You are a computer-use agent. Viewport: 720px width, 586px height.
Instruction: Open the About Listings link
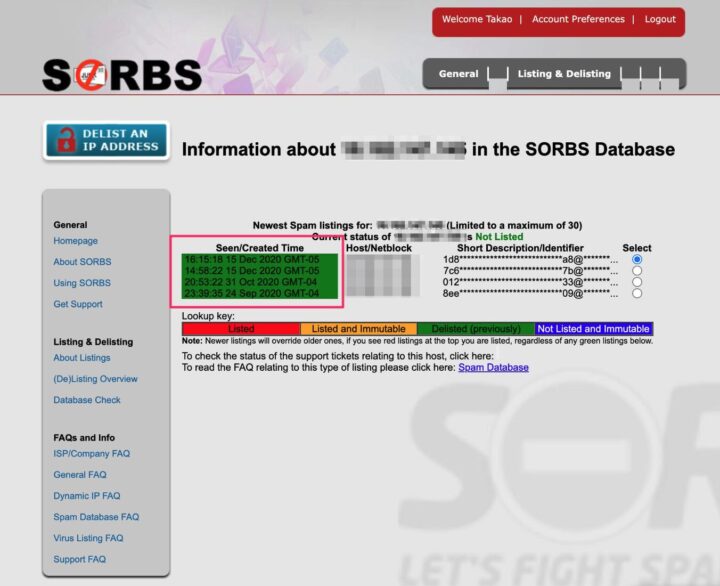point(82,358)
